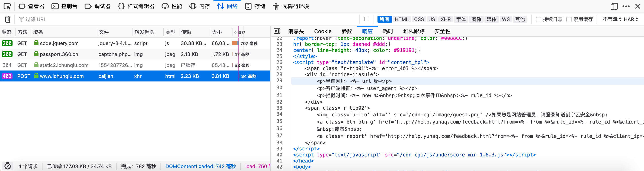644x171 pixels.
Task: Open the 耗时 timings tab
Action: [388, 31]
